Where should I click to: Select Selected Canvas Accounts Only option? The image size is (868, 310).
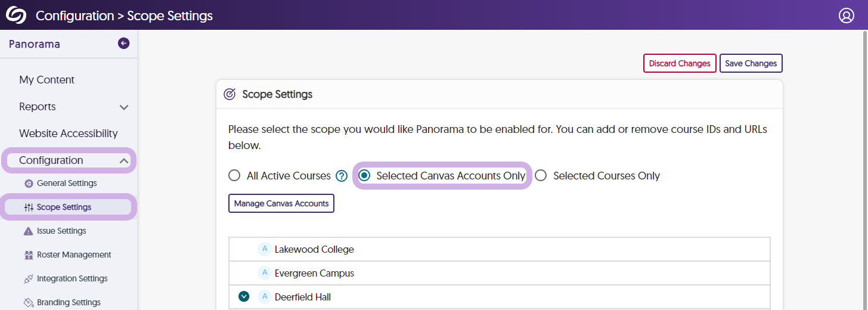pos(364,176)
